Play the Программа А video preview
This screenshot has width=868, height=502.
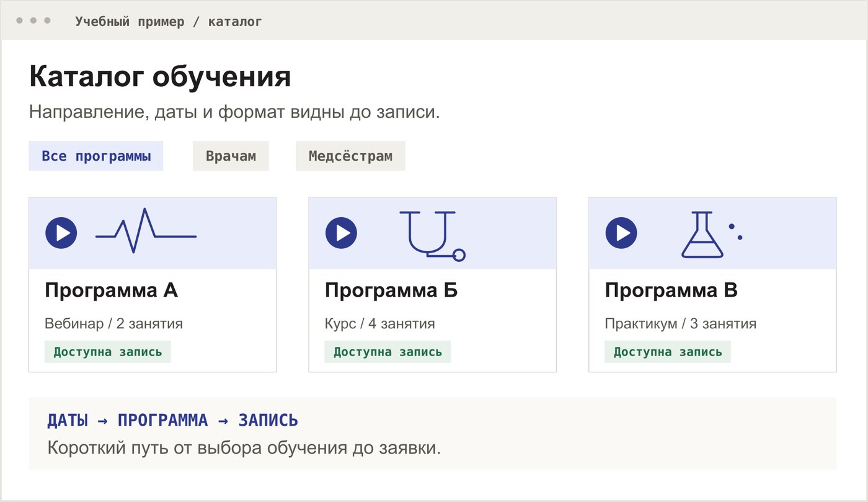tap(61, 233)
